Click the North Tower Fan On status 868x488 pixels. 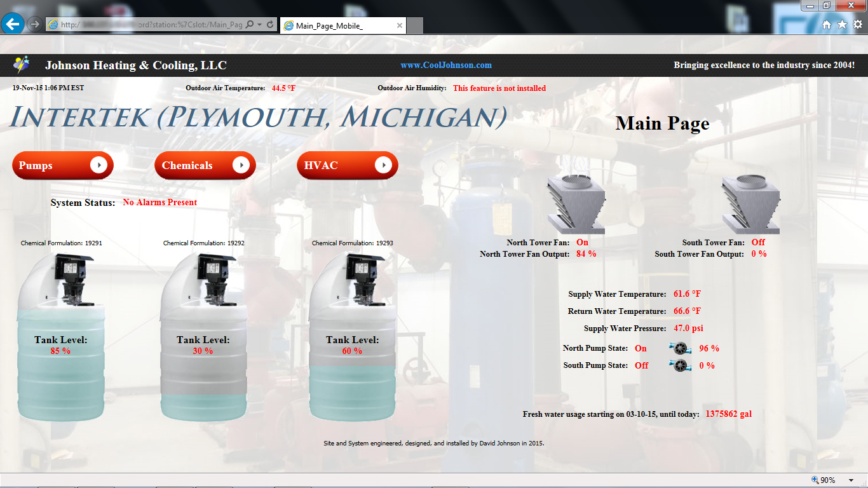tap(582, 242)
